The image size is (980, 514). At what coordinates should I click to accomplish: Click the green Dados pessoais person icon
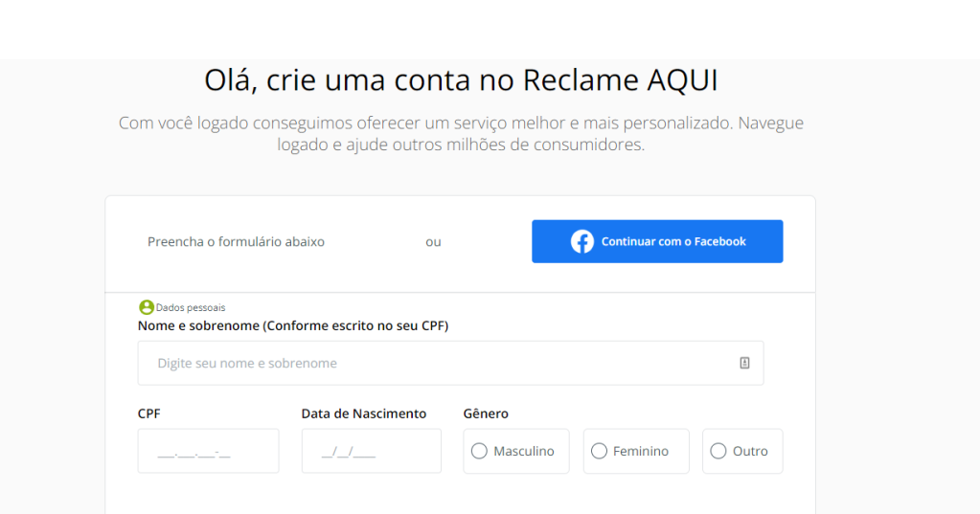coord(147,307)
